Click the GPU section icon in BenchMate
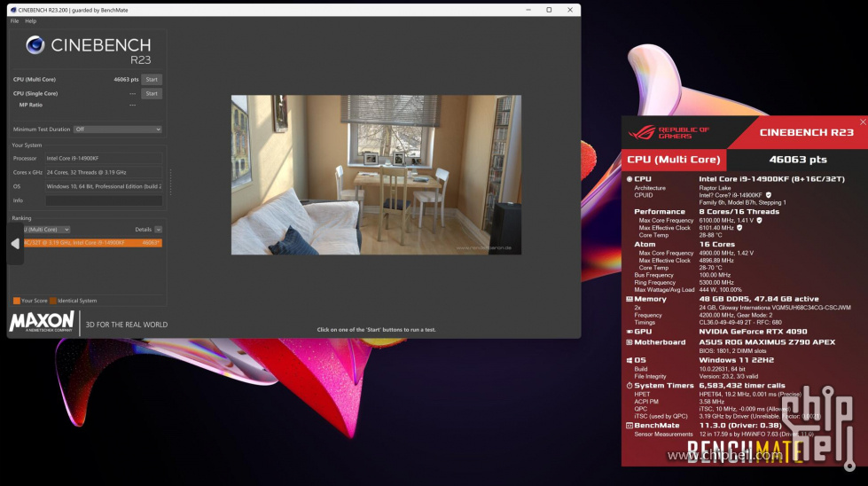Screen dimensions: 868x486 (629, 332)
